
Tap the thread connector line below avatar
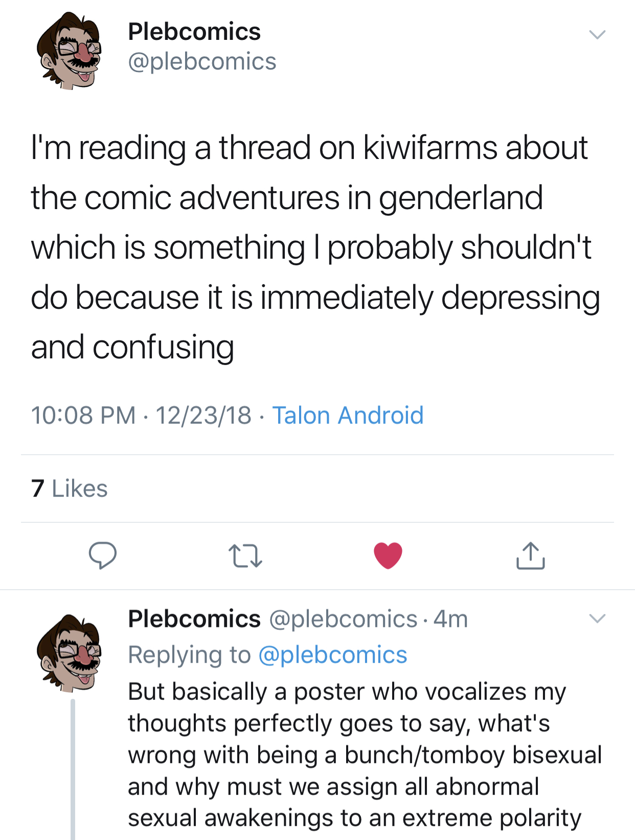click(73, 769)
